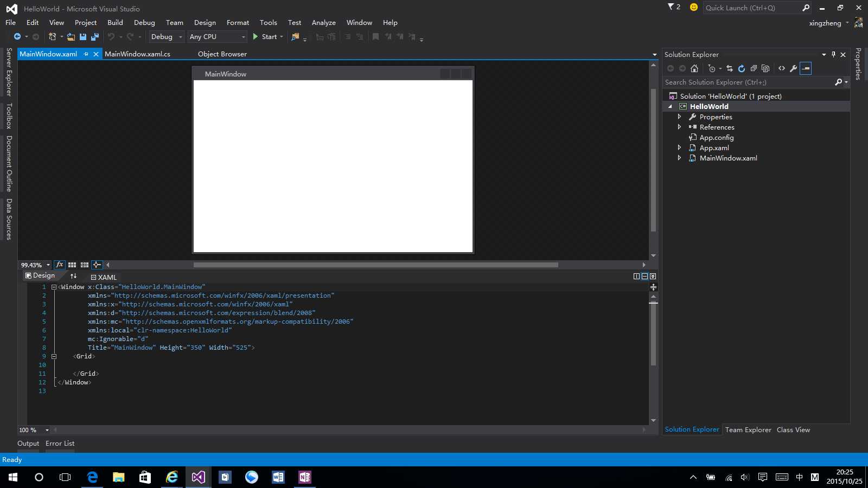Viewport: 868px width, 488px height.
Task: Click the Open File folder icon
Action: click(71, 36)
